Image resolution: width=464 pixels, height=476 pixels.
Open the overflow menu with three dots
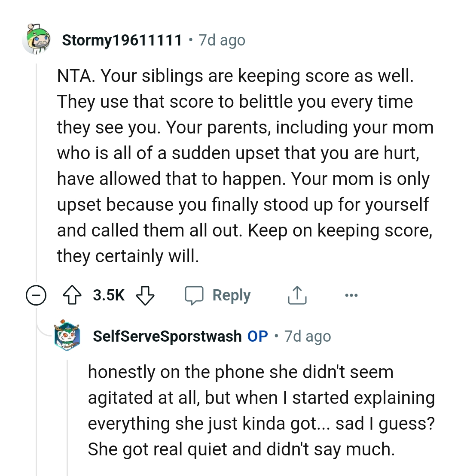tap(351, 295)
